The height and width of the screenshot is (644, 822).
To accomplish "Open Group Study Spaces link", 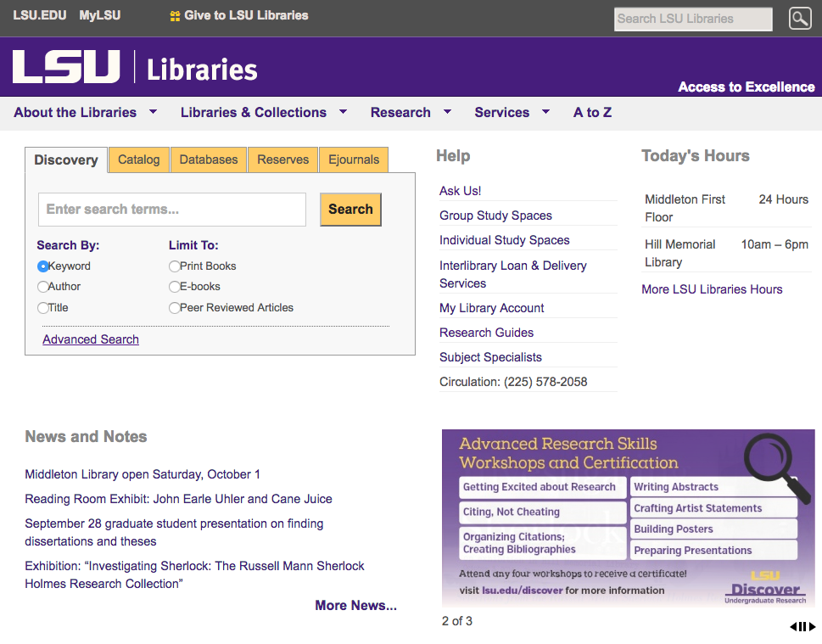I will point(496,216).
